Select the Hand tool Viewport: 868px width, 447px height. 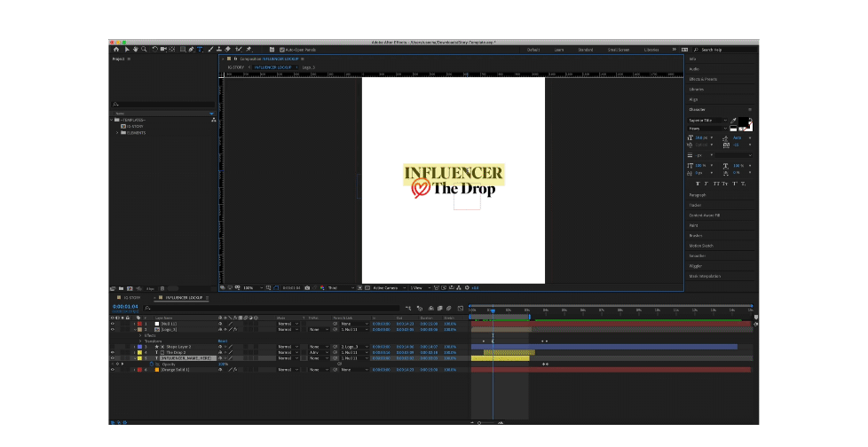click(x=135, y=50)
